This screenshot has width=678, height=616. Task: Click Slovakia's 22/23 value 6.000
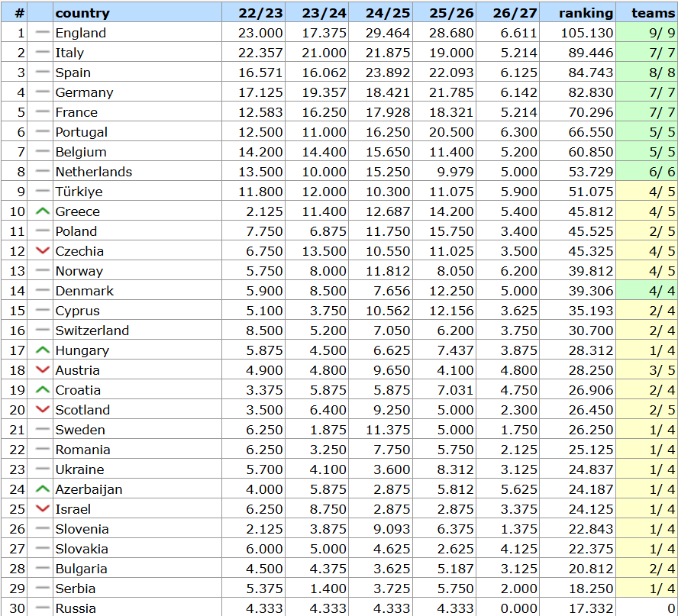click(264, 549)
